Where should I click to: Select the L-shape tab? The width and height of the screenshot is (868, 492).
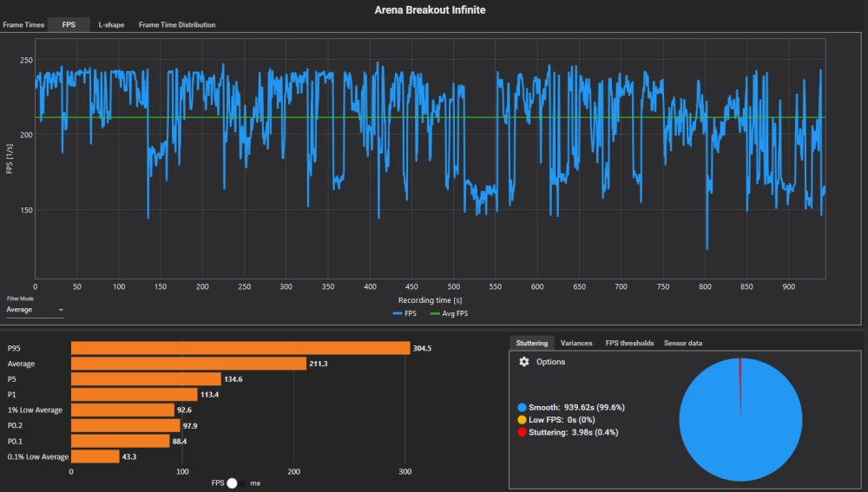point(110,25)
